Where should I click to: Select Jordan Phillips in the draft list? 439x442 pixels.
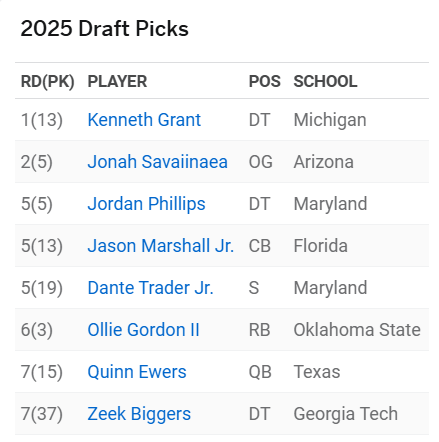click(146, 204)
